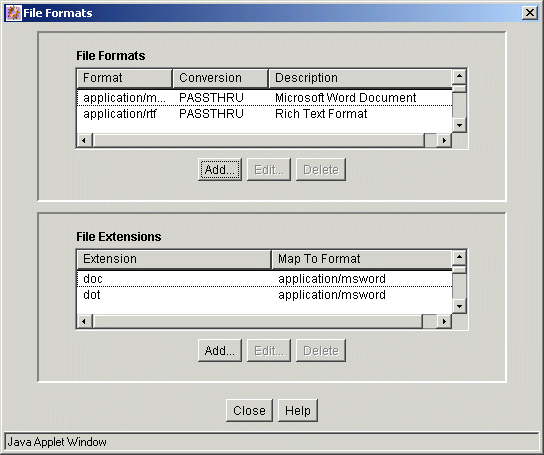Viewport: 544px width, 455px height.
Task: Click the Description column header
Action: (x=360, y=78)
